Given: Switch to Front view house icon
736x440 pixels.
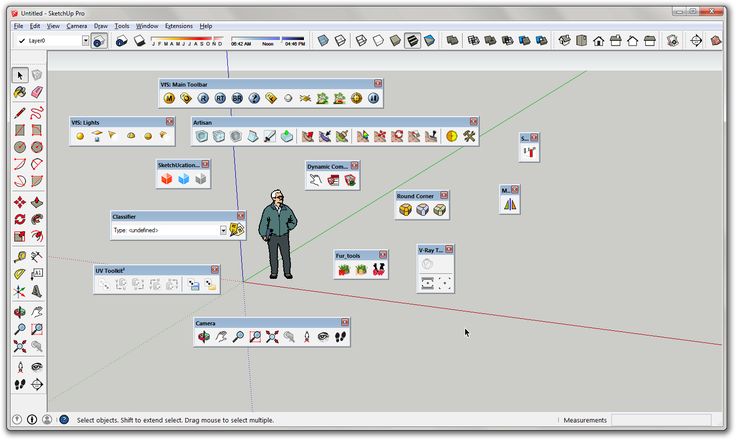Looking at the screenshot, I should (x=598, y=41).
